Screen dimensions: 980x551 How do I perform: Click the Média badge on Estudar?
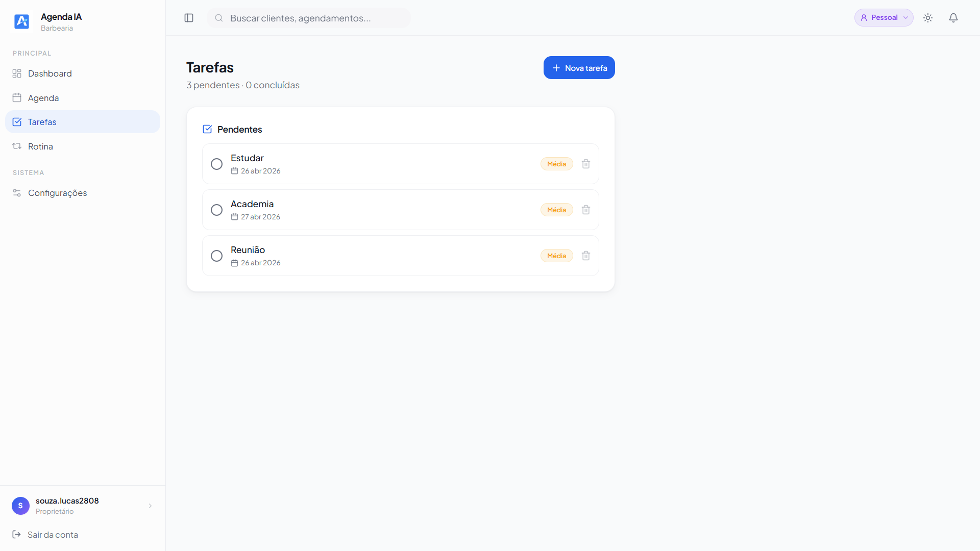[556, 164]
